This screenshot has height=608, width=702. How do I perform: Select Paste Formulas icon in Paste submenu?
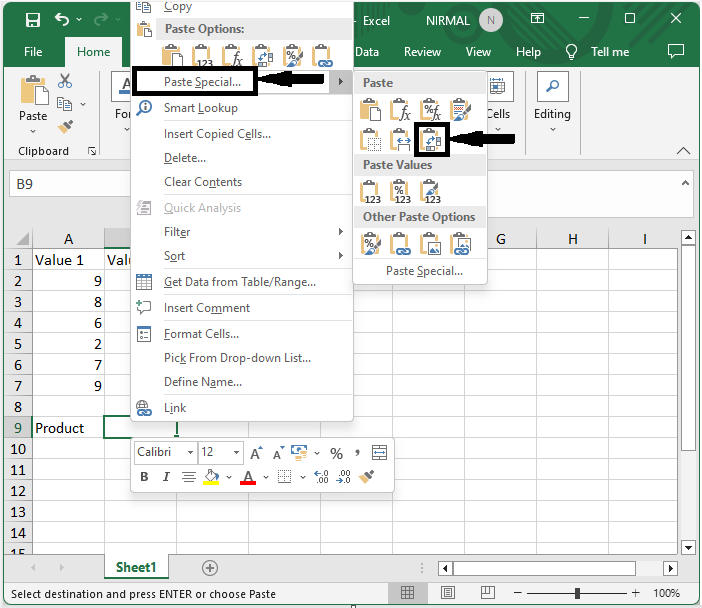[400, 110]
